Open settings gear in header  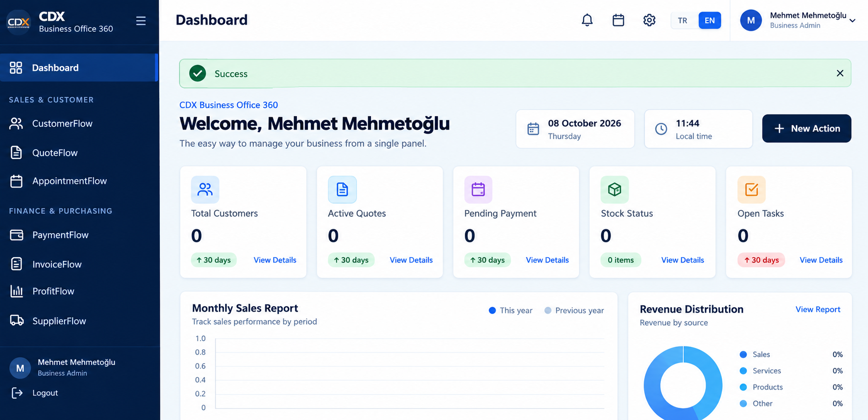650,20
